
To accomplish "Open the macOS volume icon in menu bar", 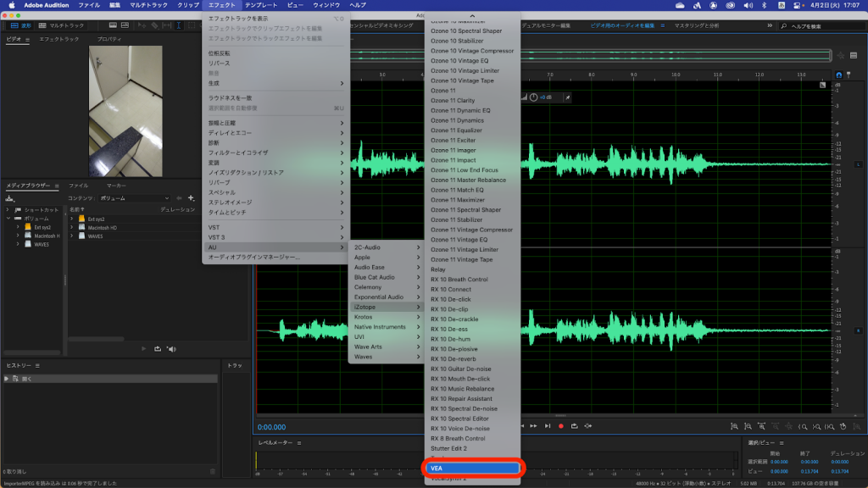I will (x=748, y=5).
